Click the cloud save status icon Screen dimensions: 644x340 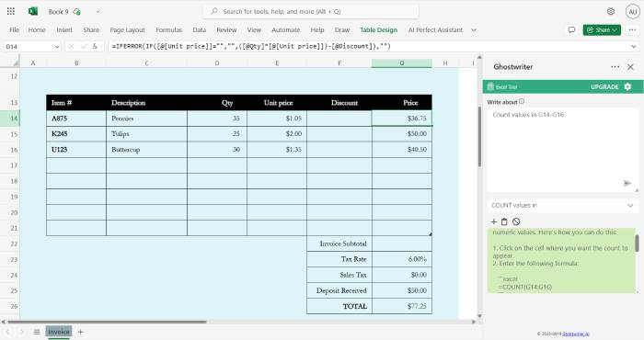point(76,12)
